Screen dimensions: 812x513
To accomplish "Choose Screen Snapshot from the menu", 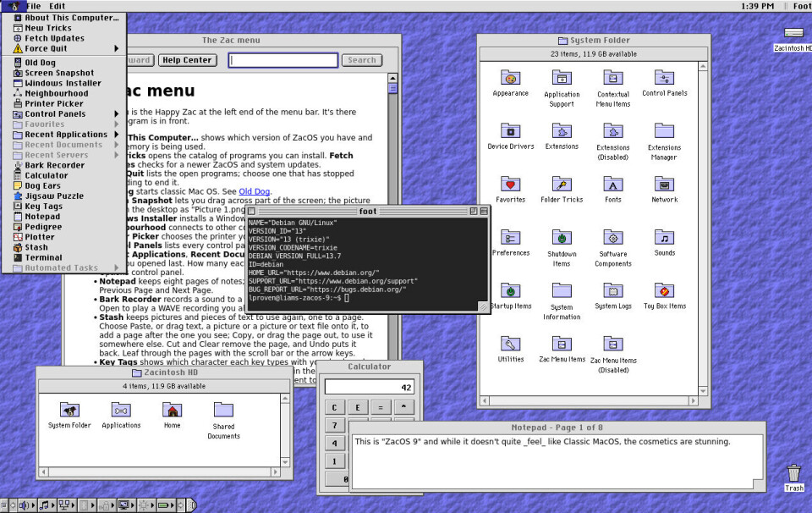I will click(x=64, y=73).
